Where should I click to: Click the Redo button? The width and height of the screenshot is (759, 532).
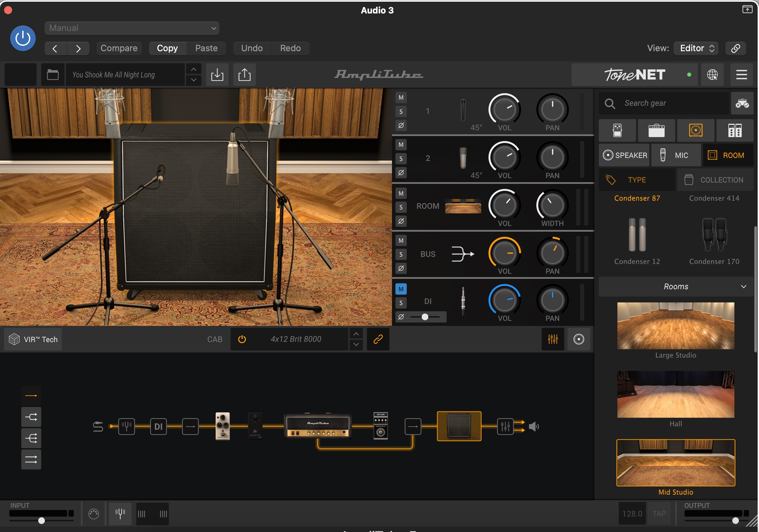(x=290, y=48)
